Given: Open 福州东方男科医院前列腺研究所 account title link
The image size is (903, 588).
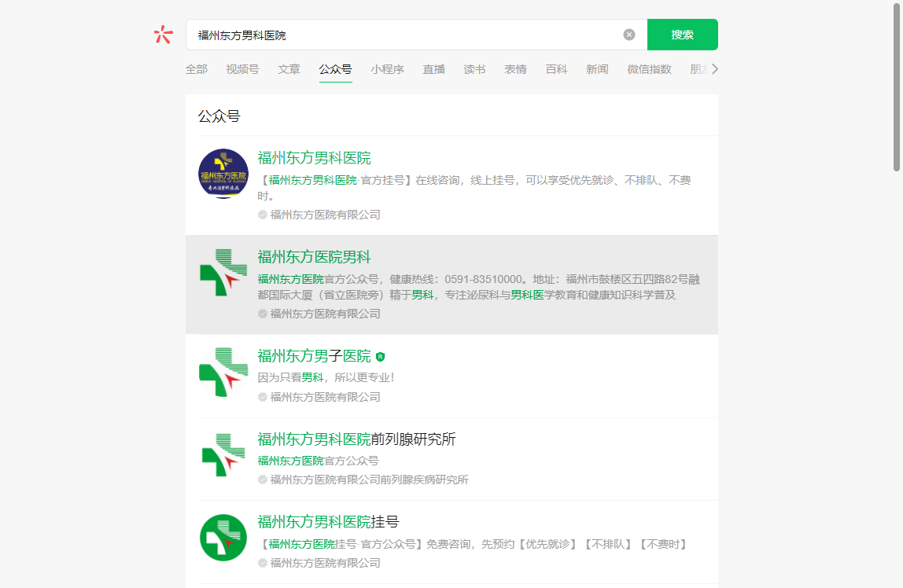Looking at the screenshot, I should pos(356,439).
